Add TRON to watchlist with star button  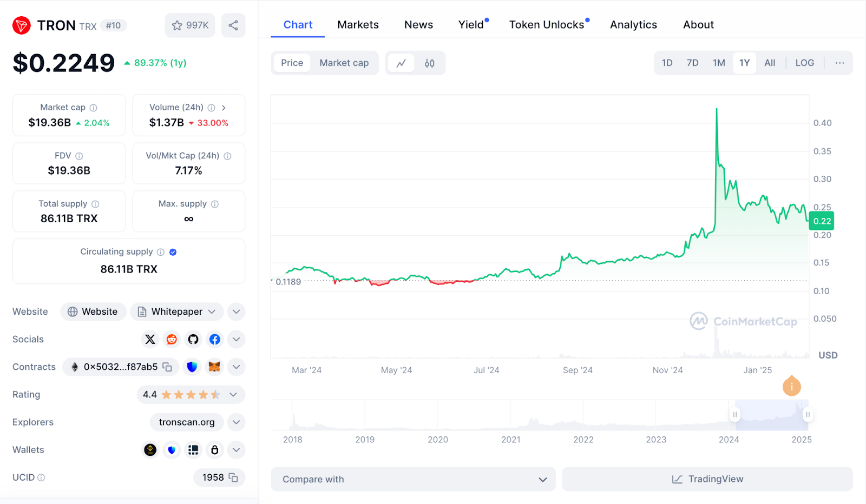190,25
